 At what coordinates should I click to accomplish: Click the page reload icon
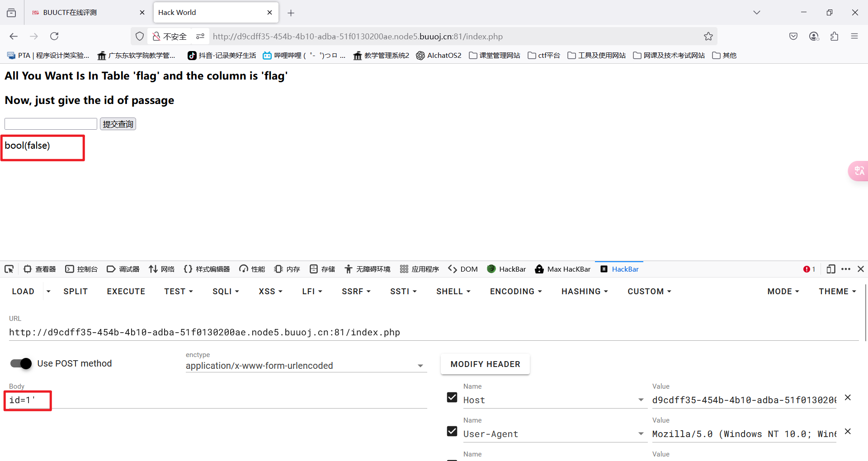(x=54, y=36)
